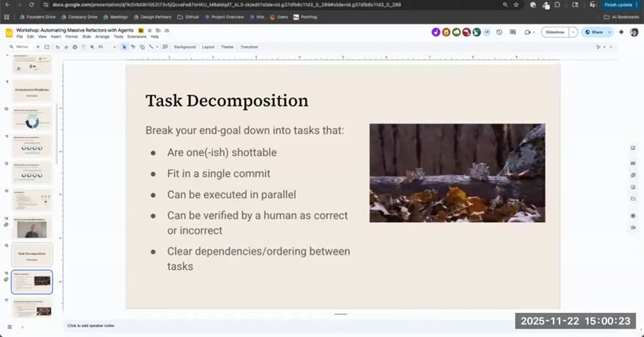Show the +3 additional collaborators
Viewport: 644px width, 337px height.
[487, 32]
